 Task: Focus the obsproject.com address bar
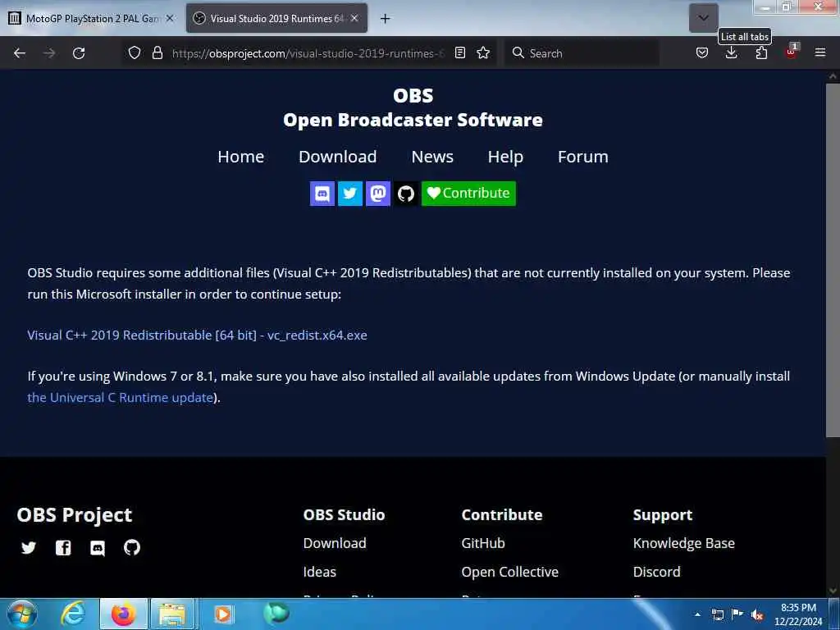click(308, 53)
